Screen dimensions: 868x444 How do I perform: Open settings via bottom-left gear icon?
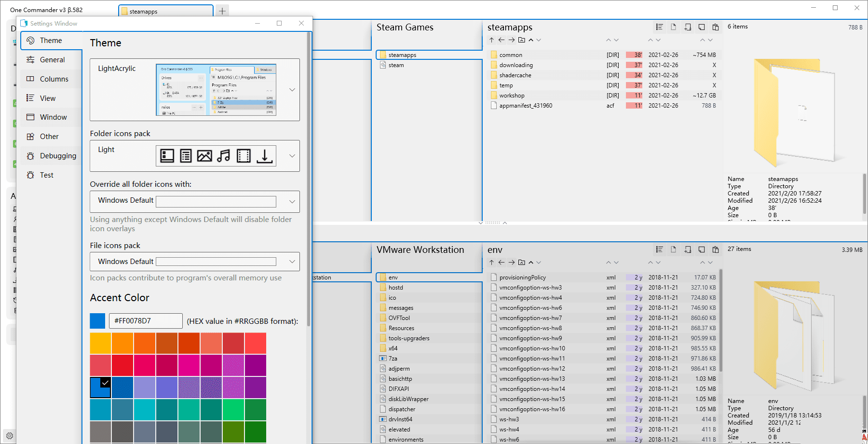click(x=10, y=435)
